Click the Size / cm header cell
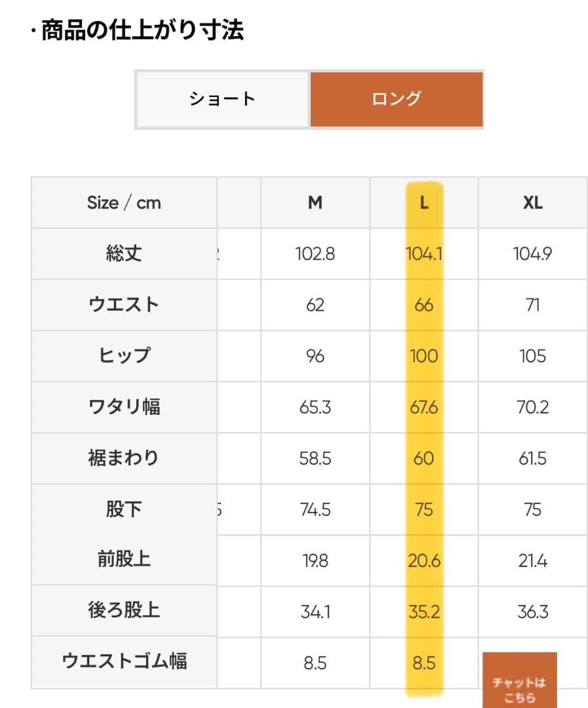 [x=123, y=203]
